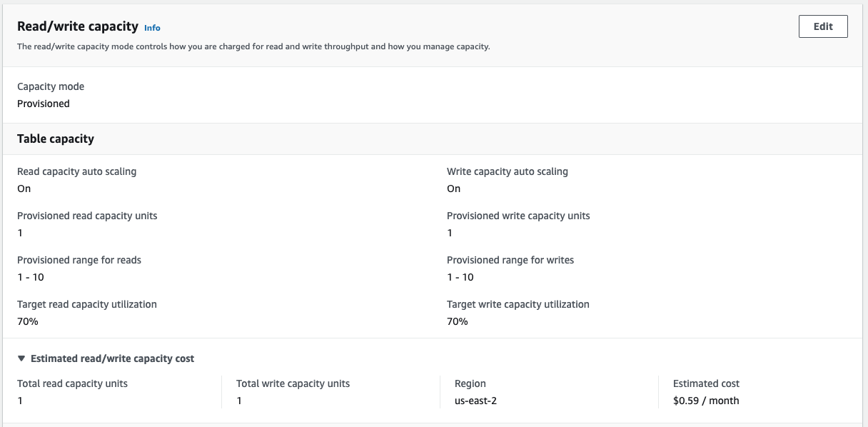Click the Table capacity heading

tap(56, 139)
